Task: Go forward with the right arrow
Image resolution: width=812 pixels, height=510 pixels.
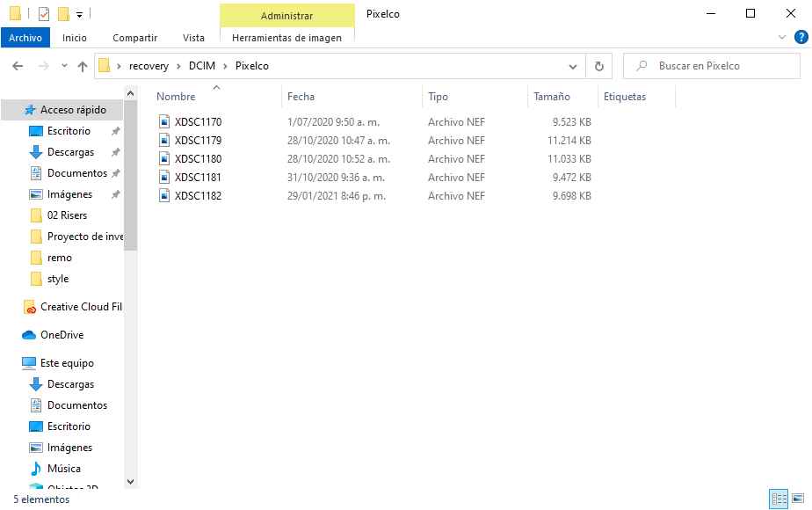Action: (x=44, y=66)
